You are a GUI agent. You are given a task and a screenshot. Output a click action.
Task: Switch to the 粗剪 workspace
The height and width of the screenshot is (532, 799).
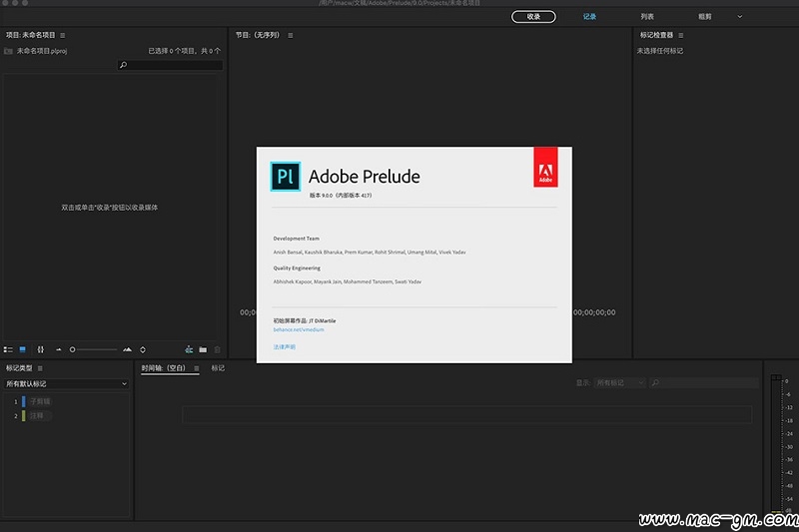click(x=705, y=16)
